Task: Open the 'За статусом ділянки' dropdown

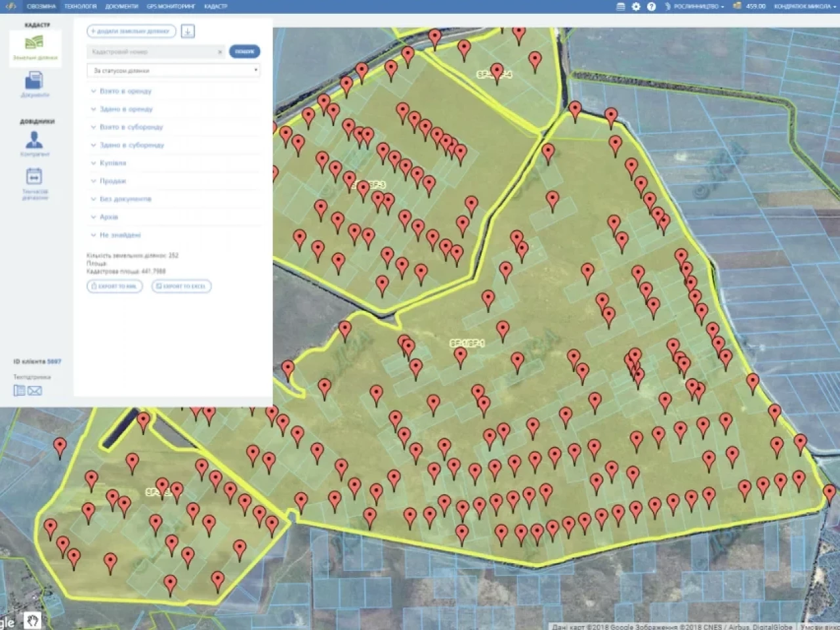Action: [x=173, y=70]
